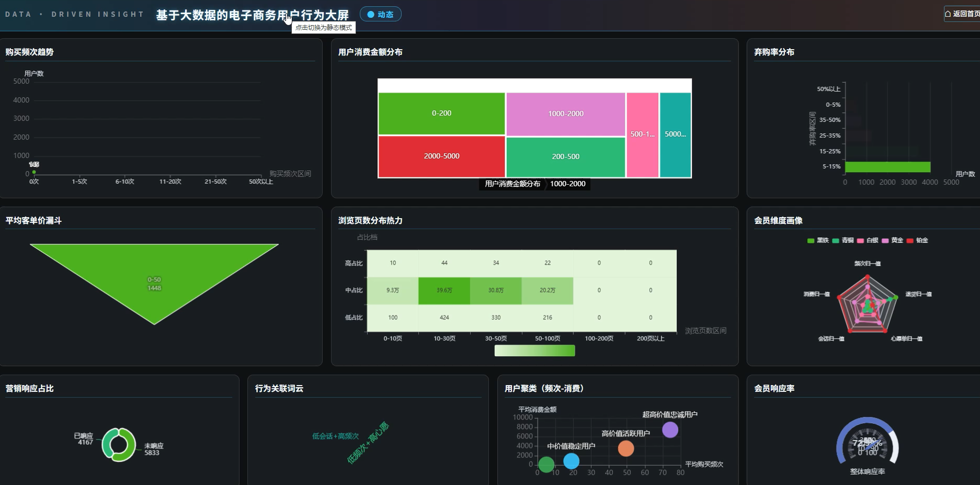Select the 1000-2000 treemap block

pos(566,114)
